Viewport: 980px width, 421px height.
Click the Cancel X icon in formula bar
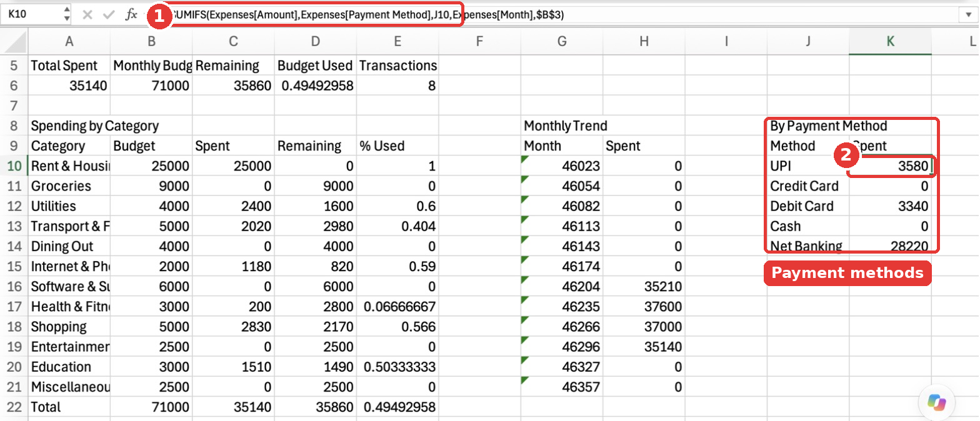[x=87, y=15]
